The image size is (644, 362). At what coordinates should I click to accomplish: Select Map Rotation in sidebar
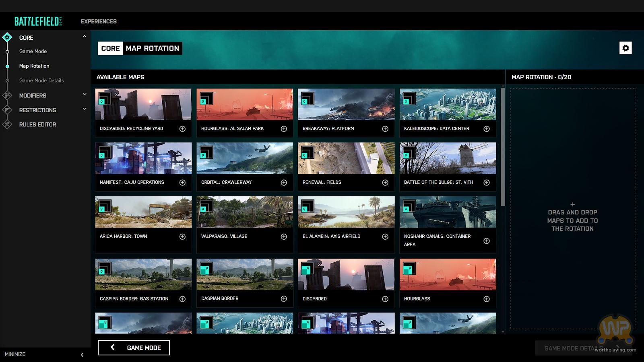[x=34, y=66]
